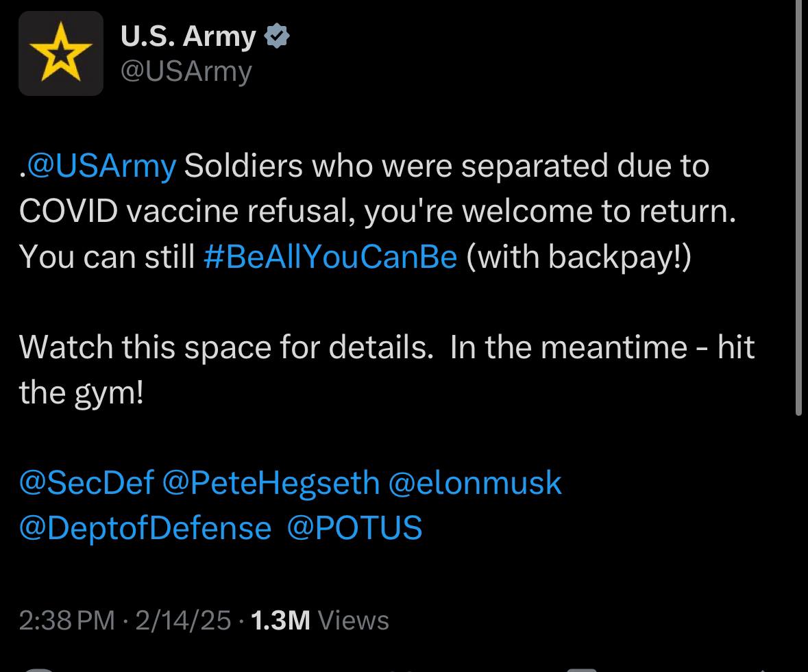Click the "Watch this space for details" sentence
The height and width of the screenshot is (672, 808).
pos(226,347)
